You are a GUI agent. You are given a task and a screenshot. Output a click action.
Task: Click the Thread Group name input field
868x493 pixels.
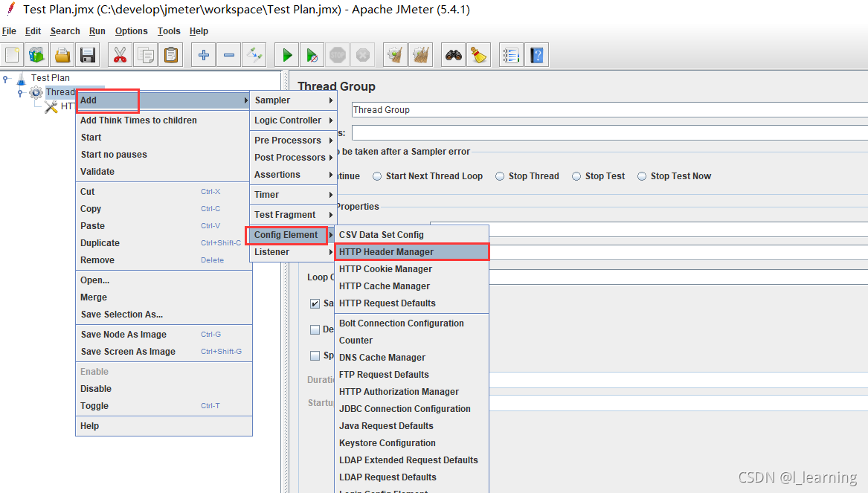pos(609,109)
